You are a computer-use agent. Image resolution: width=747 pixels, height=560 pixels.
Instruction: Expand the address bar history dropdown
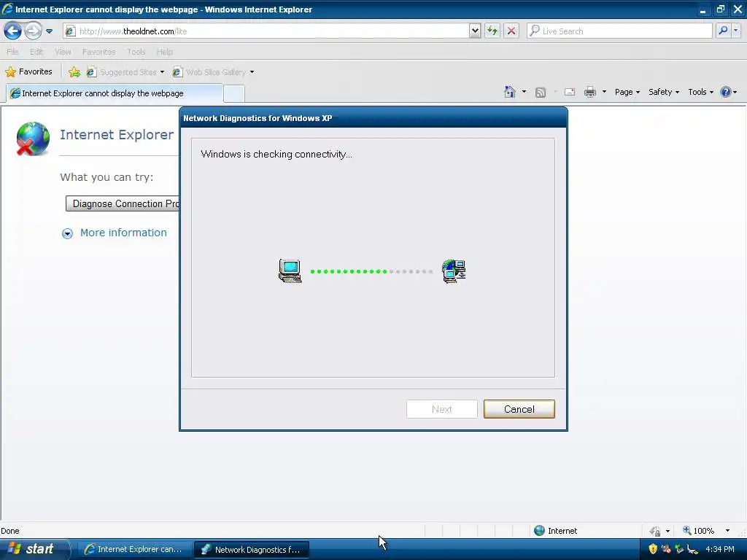(474, 31)
